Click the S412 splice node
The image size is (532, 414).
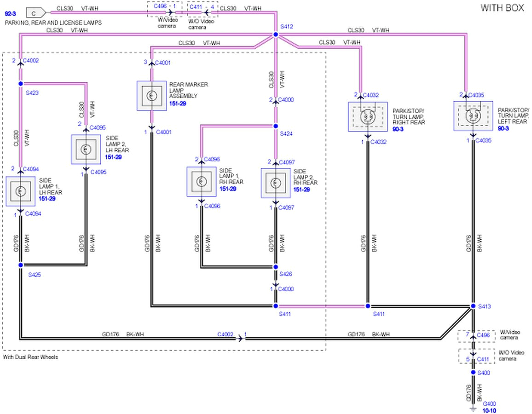276,34
